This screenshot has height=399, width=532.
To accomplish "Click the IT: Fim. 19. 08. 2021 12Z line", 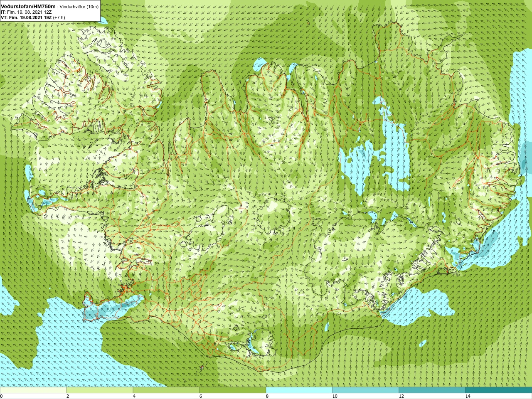I will click(26, 12).
